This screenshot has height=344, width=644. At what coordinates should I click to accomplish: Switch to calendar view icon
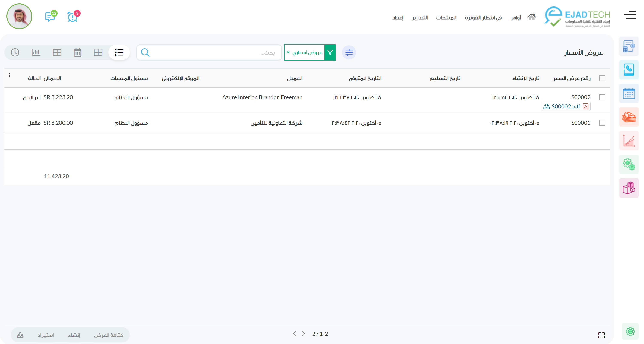(77, 52)
